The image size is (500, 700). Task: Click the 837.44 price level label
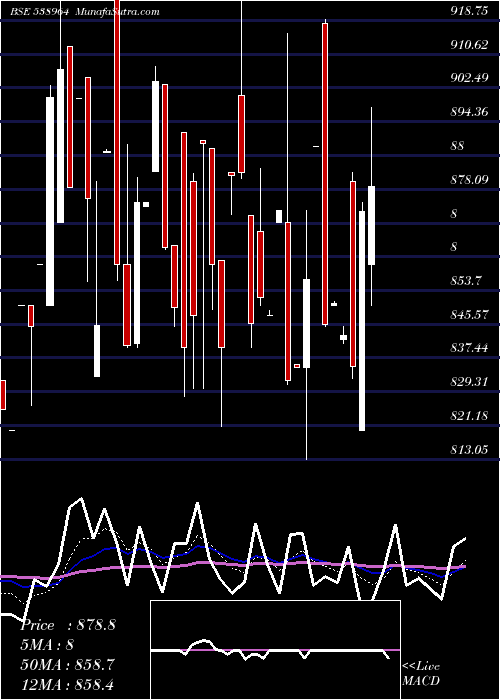(x=469, y=347)
